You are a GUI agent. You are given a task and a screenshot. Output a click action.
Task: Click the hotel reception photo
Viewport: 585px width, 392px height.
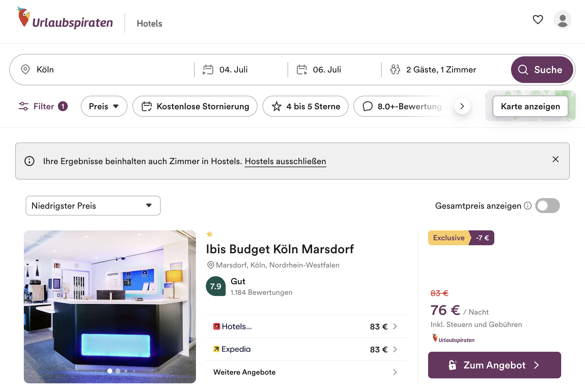click(110, 307)
